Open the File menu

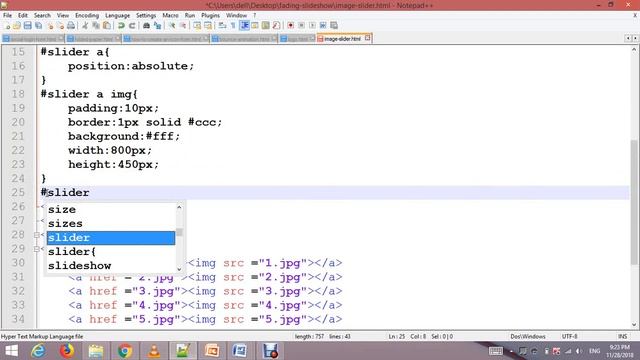7,16
